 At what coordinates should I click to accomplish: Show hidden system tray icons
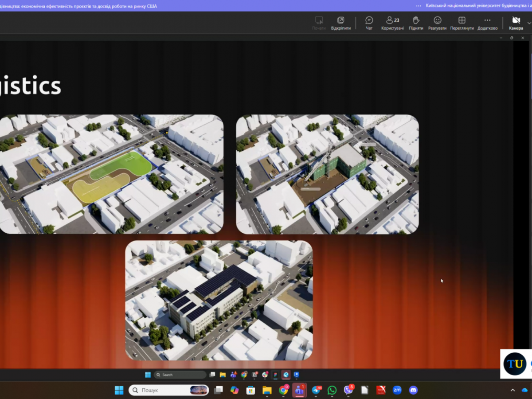coord(512,390)
